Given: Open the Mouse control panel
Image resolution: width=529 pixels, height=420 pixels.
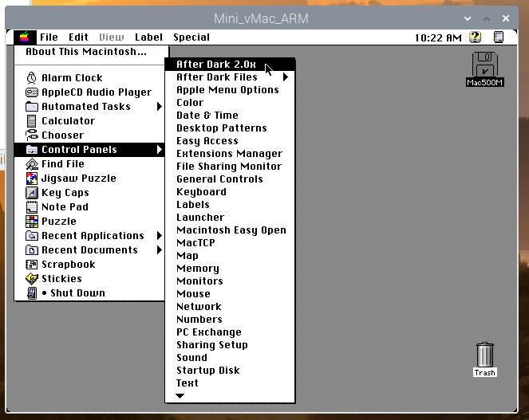Looking at the screenshot, I should pos(230,294).
